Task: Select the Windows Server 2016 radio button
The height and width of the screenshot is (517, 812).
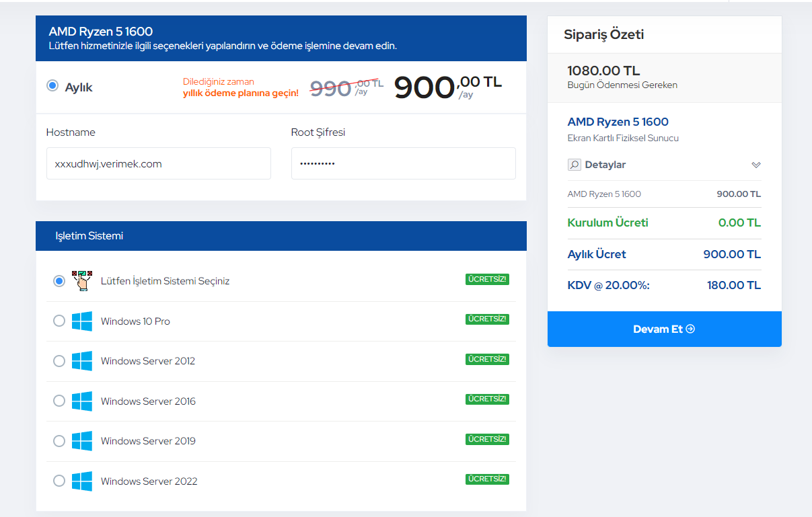Action: (x=59, y=401)
